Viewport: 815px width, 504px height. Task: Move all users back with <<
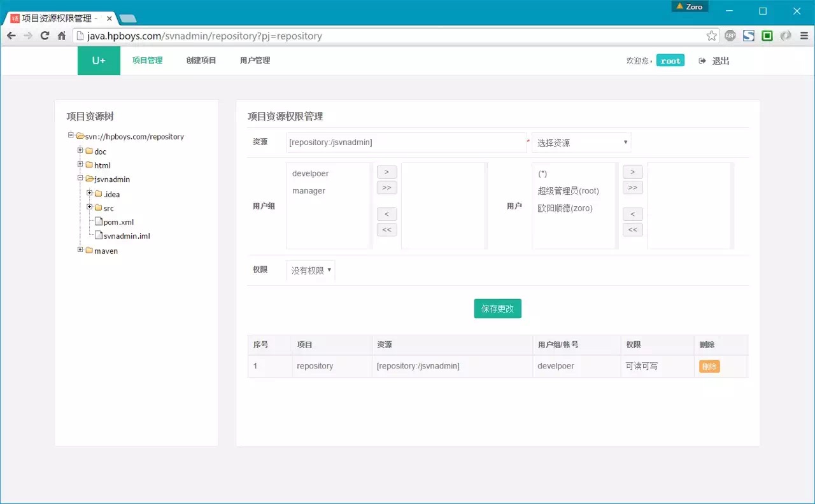633,230
